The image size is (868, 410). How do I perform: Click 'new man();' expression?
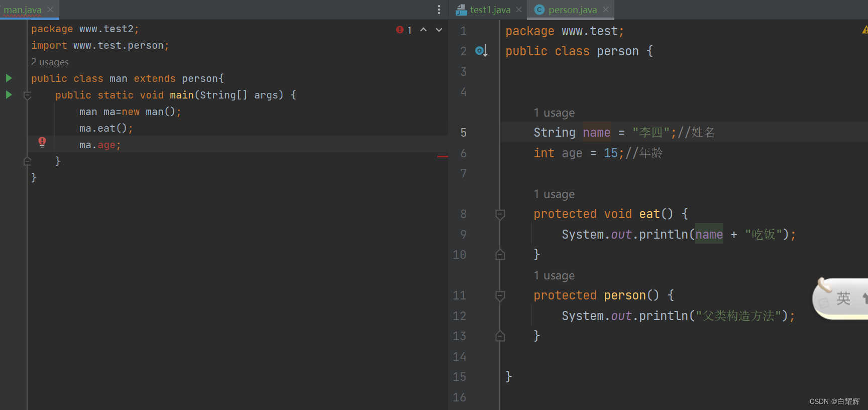tap(151, 112)
